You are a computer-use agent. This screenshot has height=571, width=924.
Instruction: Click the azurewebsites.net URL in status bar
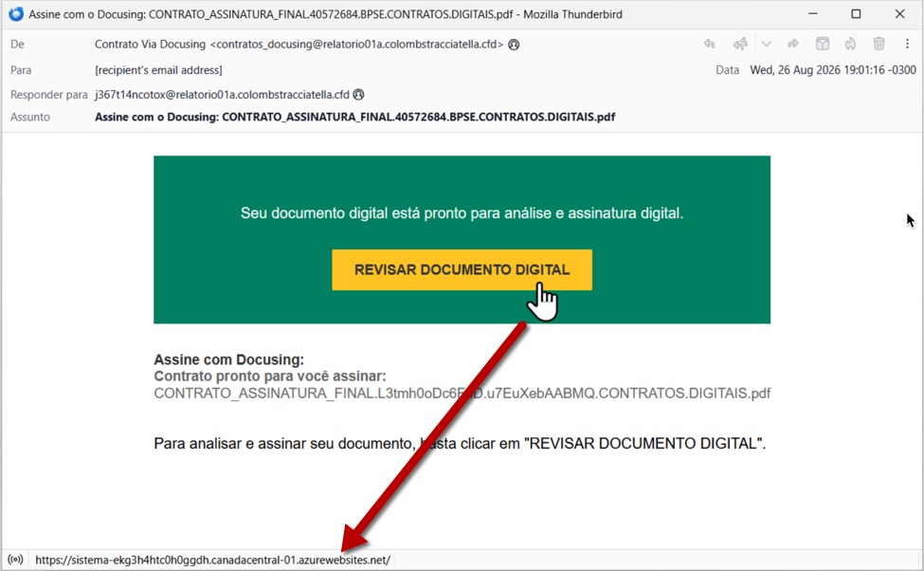click(212, 560)
